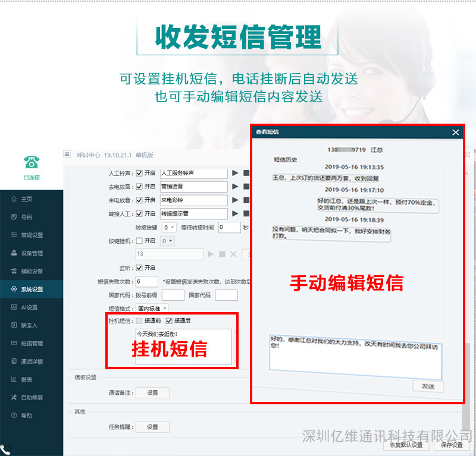Stop the 去电放音 audio
Screen dimensions: 476x456
click(x=246, y=186)
